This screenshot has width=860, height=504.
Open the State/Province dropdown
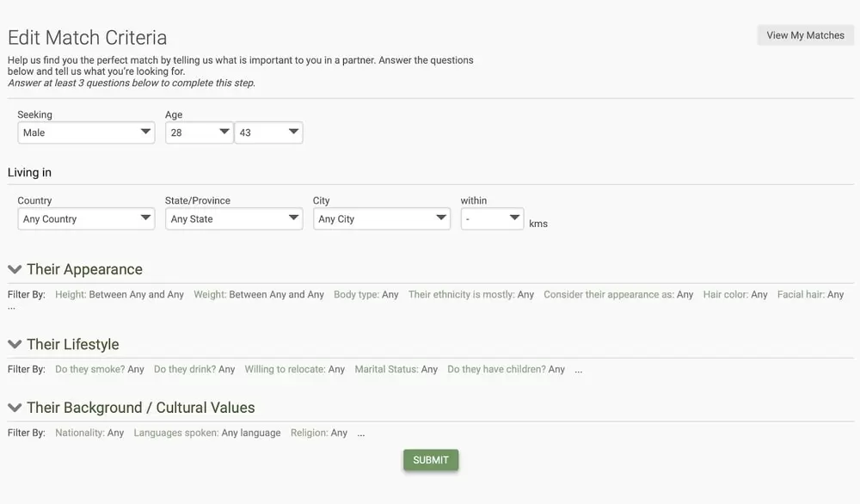tap(234, 218)
